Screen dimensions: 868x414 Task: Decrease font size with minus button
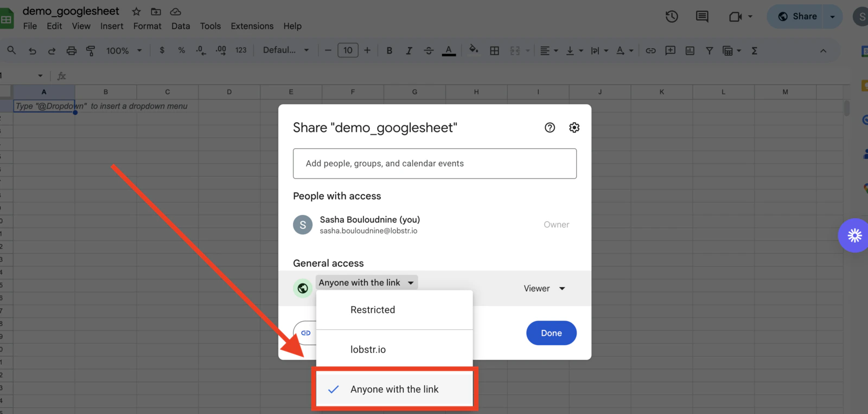click(x=328, y=50)
